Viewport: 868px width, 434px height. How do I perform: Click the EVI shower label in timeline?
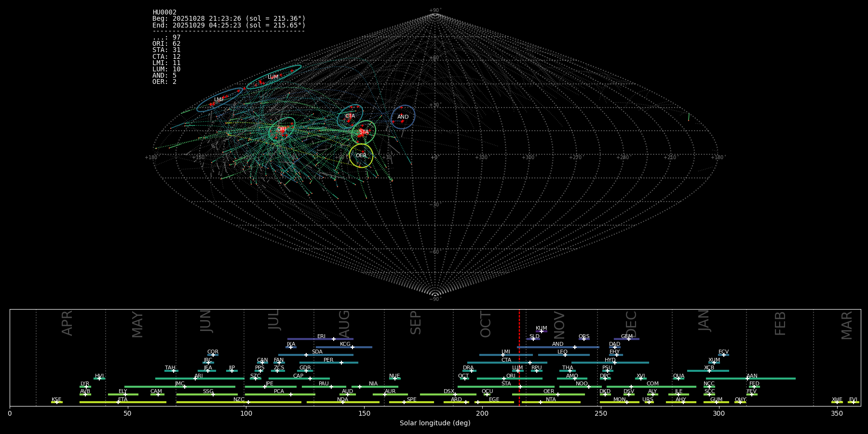854,400
